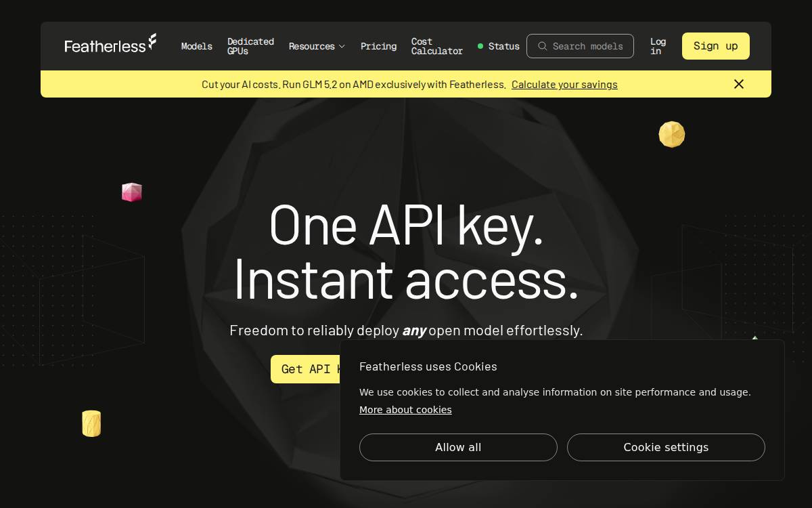Click the Get API key button
The width and height of the screenshot is (812, 508).
[305, 369]
